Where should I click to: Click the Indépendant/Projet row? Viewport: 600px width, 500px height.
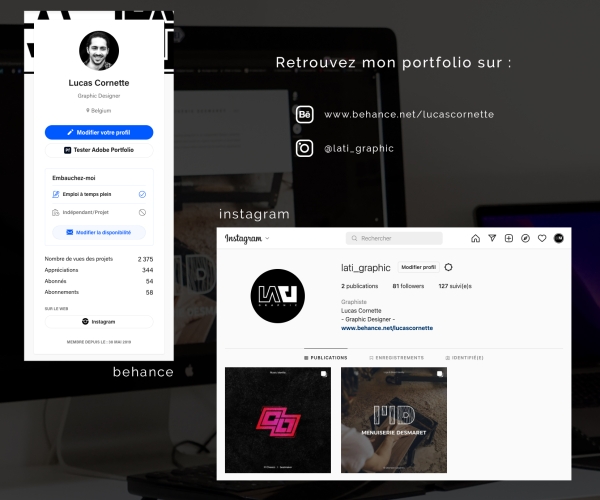click(x=99, y=212)
